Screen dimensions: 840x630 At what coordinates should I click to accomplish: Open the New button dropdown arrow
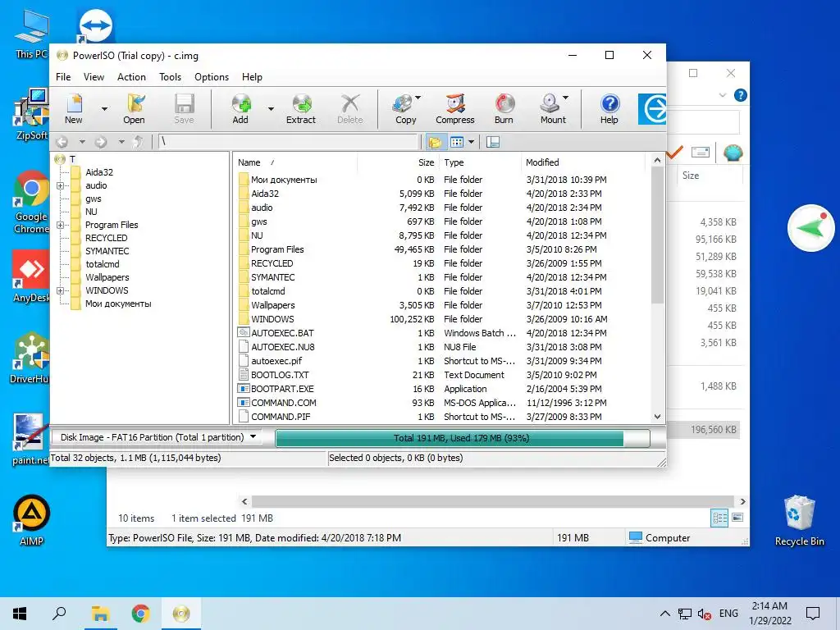pyautogui.click(x=104, y=109)
